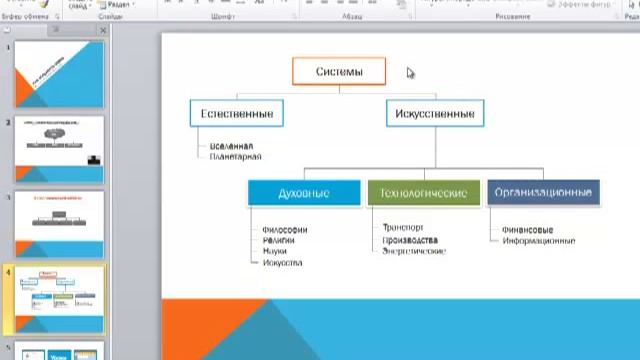Click the text Планетарная
640x360 pixels.
236,157
